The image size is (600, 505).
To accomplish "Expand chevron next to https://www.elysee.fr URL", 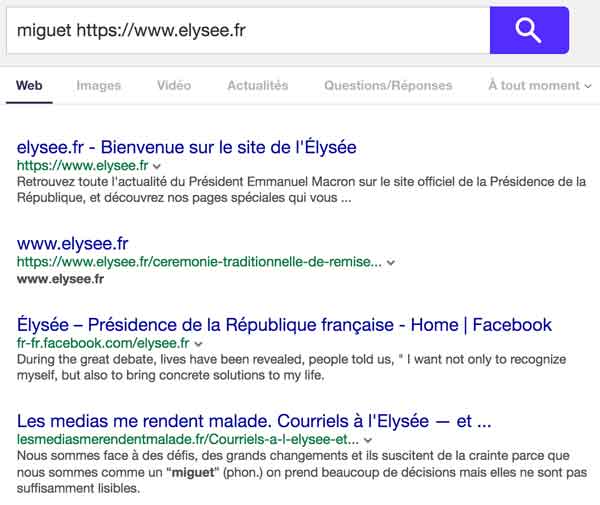I will coord(157,166).
